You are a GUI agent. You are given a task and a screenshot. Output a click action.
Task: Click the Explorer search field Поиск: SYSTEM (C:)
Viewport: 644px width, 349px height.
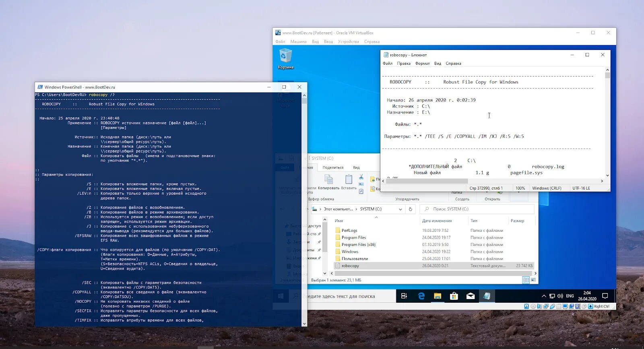pyautogui.click(x=477, y=209)
